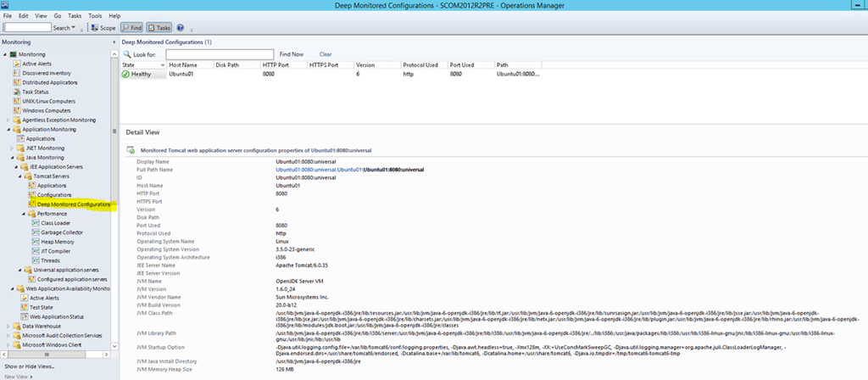Open the View menu

pyautogui.click(x=41, y=16)
